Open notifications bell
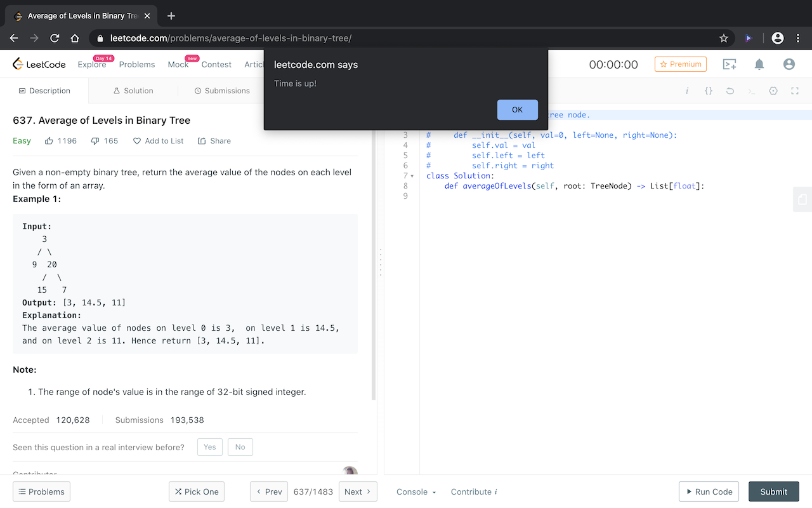 click(759, 64)
